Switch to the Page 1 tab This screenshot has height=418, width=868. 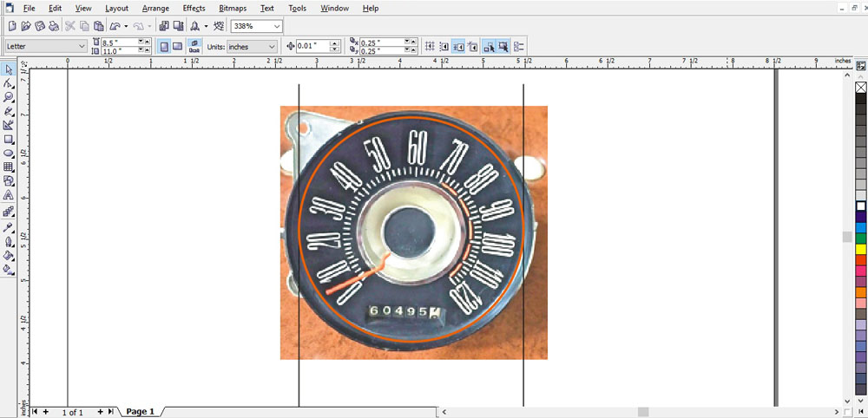pyautogui.click(x=140, y=411)
